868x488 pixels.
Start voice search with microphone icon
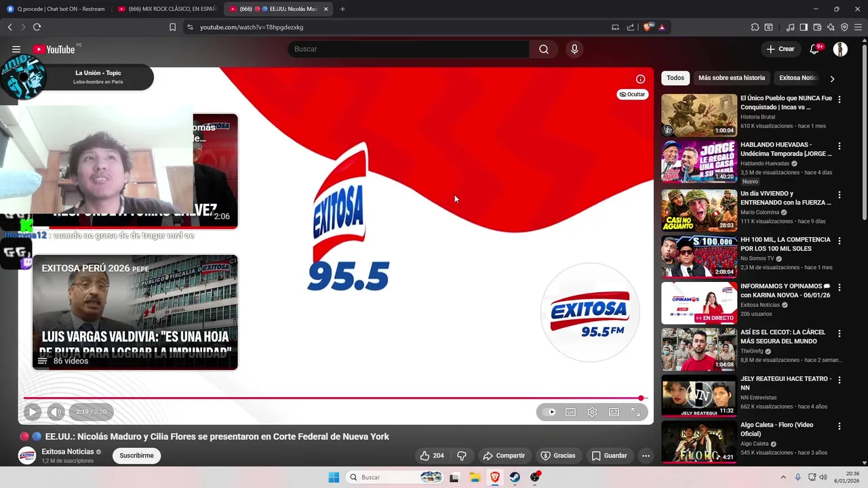[574, 49]
